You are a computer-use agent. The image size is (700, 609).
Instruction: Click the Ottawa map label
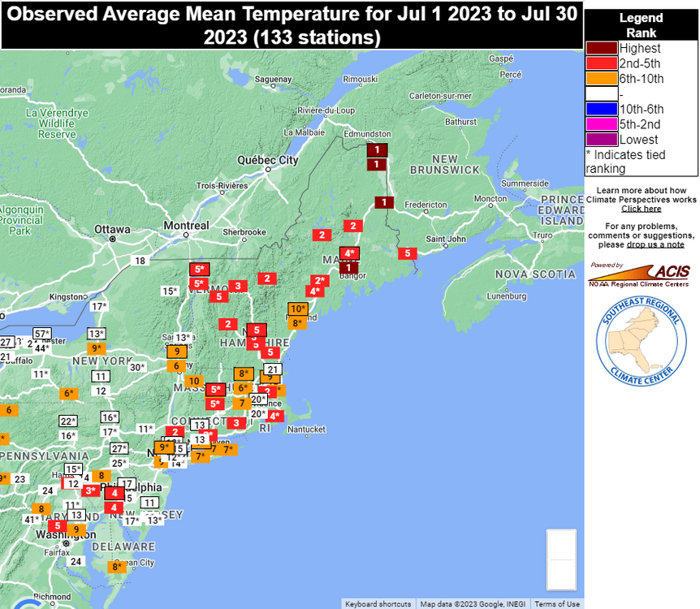click(x=112, y=230)
